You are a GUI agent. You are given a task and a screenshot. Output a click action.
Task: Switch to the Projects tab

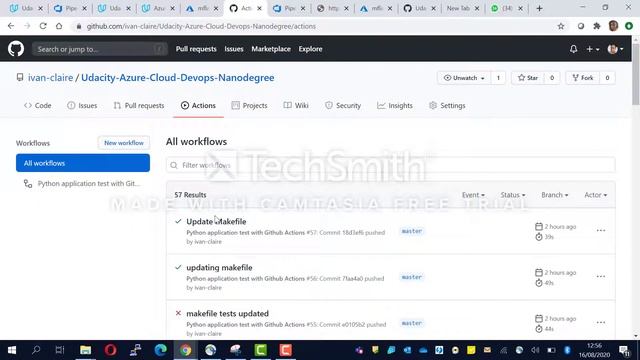point(249,105)
